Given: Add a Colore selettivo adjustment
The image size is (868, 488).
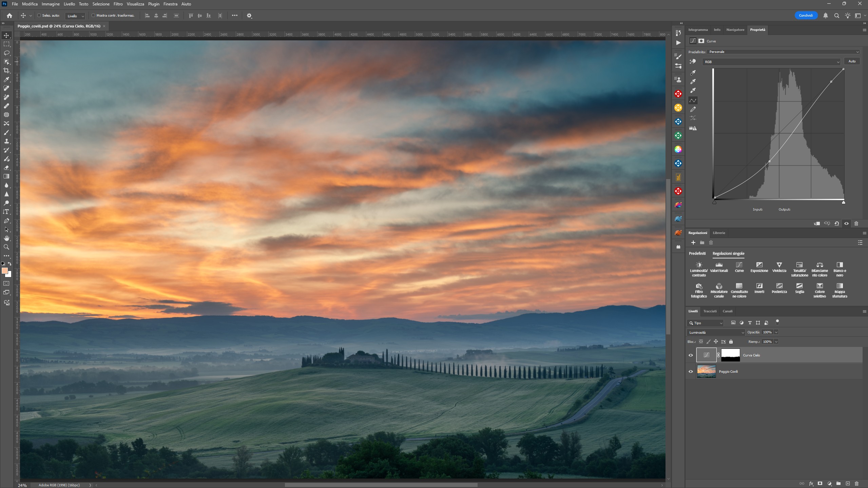Looking at the screenshot, I should pos(819,291).
